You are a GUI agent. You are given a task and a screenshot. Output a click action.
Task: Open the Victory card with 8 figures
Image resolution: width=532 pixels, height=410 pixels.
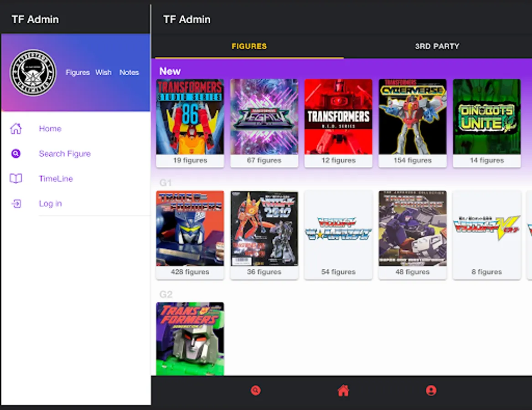[487, 235]
